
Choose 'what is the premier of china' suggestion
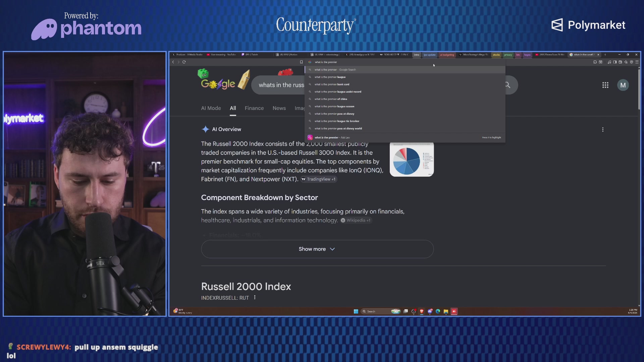click(x=405, y=99)
